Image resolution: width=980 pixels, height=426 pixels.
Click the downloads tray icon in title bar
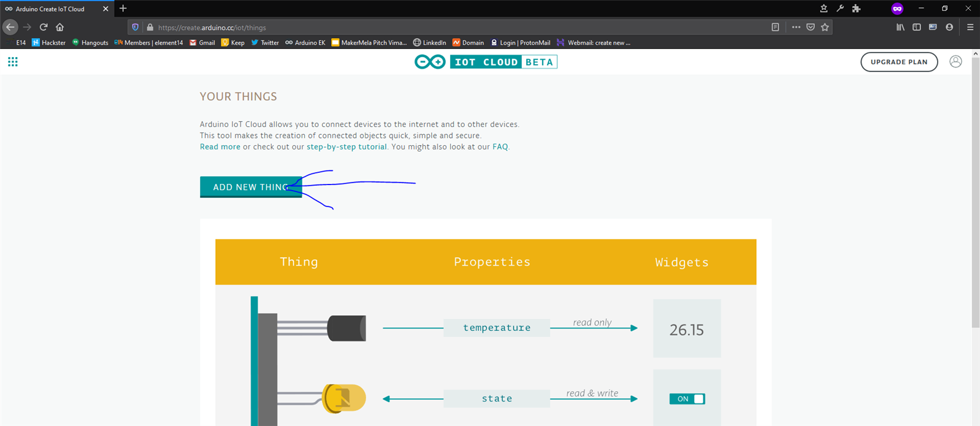(824, 9)
